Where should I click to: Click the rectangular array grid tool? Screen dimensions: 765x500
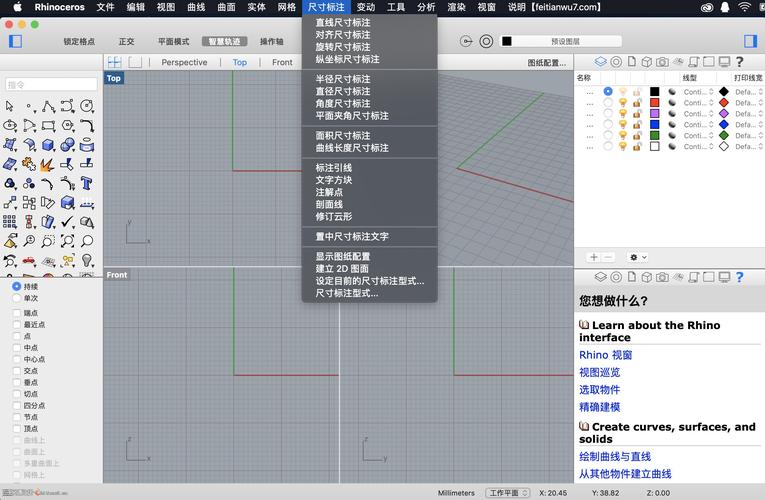[10, 222]
